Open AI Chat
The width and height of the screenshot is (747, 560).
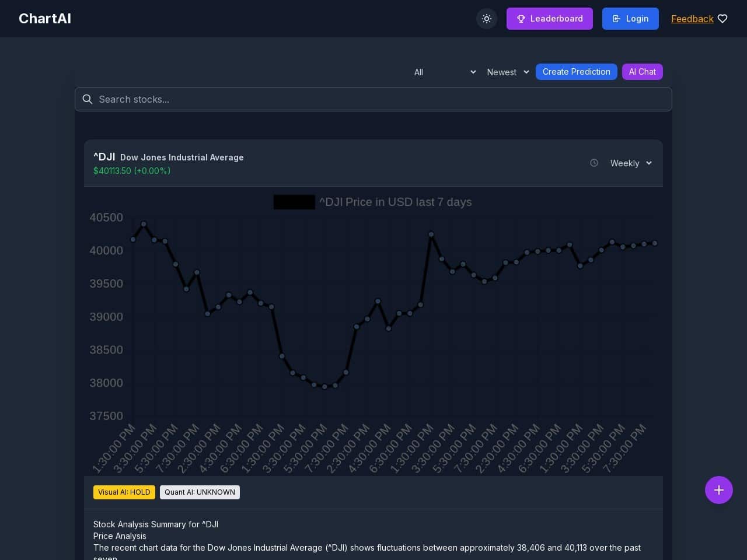pyautogui.click(x=642, y=72)
